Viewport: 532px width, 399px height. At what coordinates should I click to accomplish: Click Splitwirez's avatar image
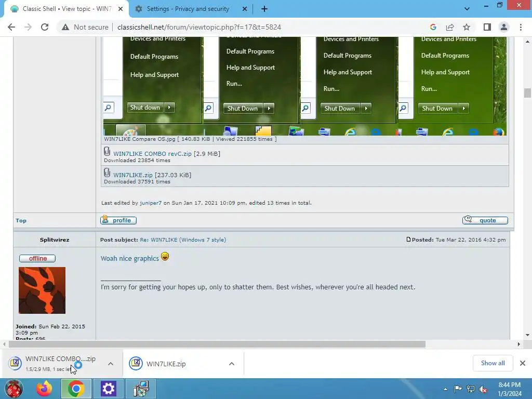click(42, 290)
